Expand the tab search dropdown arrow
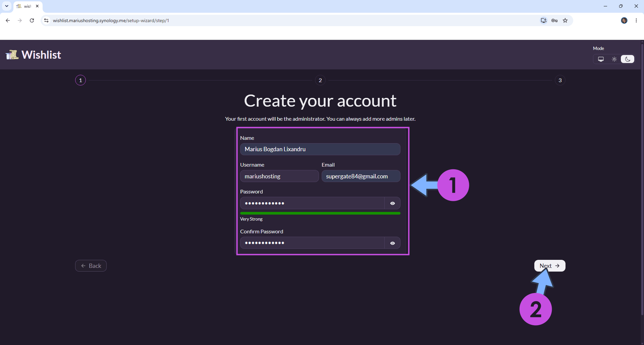Screen dimensions: 644x345 point(7,6)
